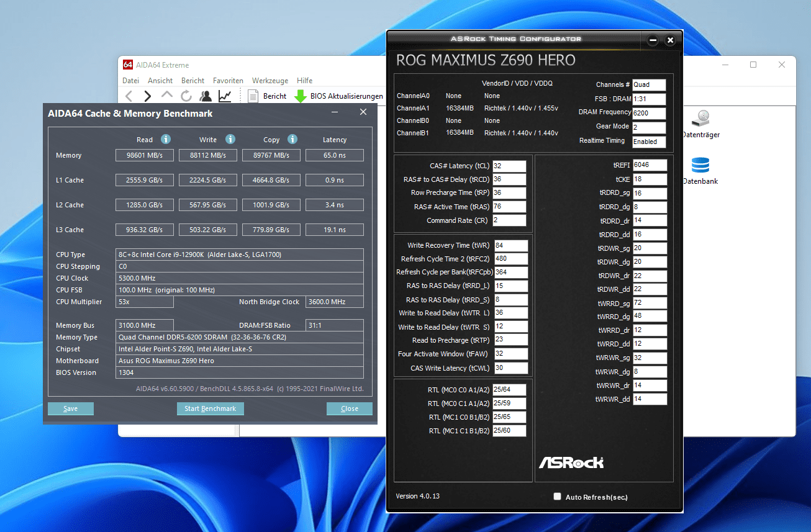Click the Memory Latency 65.0 ns value
Viewport: 811px width, 532px height.
click(335, 155)
